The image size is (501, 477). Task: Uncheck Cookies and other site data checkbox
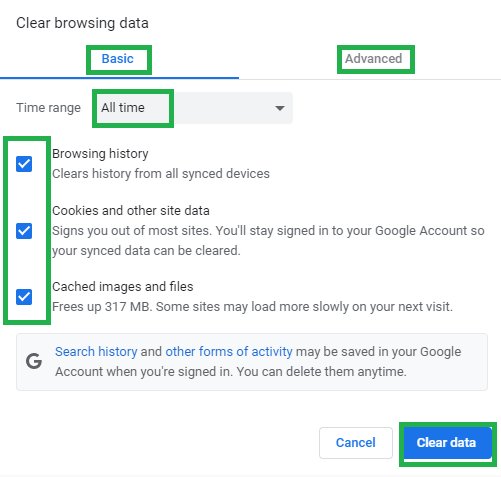pyautogui.click(x=24, y=231)
